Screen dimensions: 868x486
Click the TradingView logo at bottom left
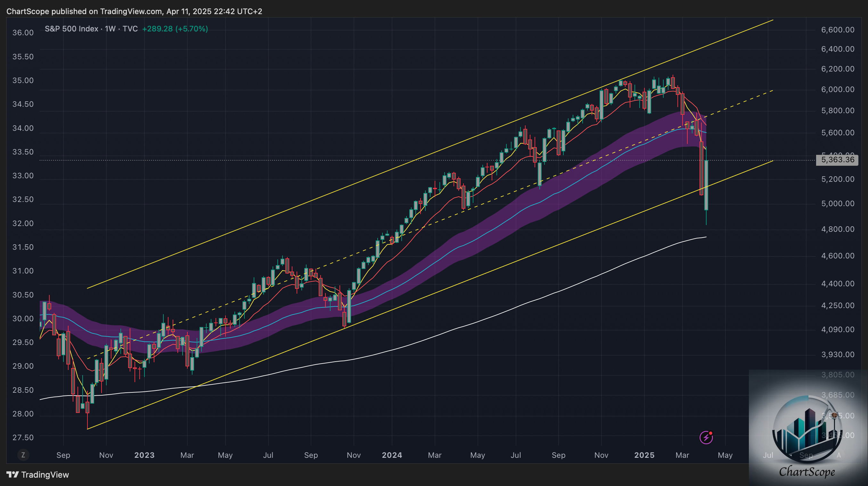(x=38, y=474)
